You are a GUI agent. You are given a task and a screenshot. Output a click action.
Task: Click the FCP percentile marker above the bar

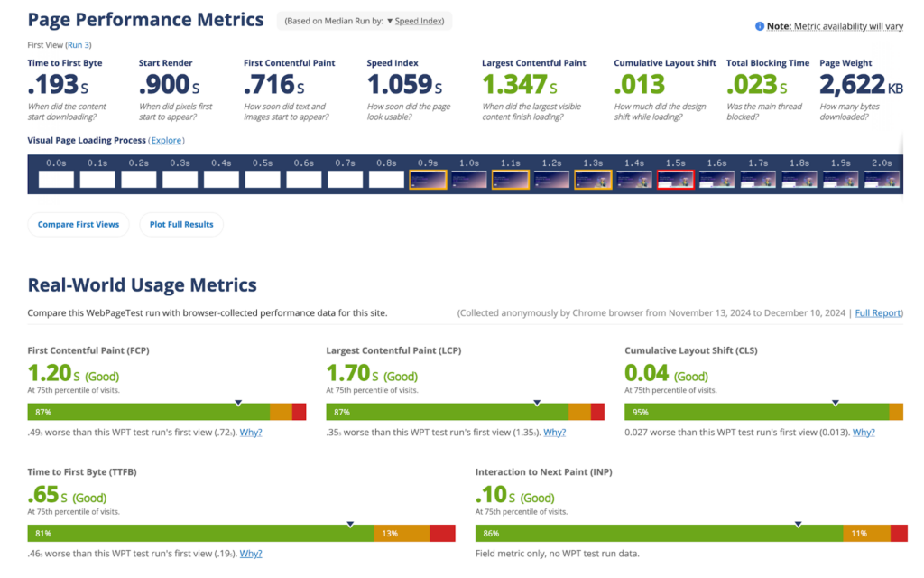point(237,401)
